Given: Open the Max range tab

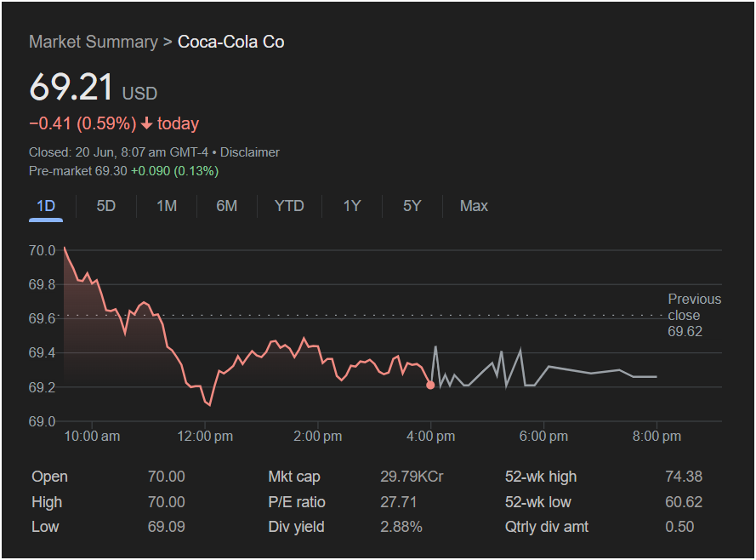Looking at the screenshot, I should [474, 207].
